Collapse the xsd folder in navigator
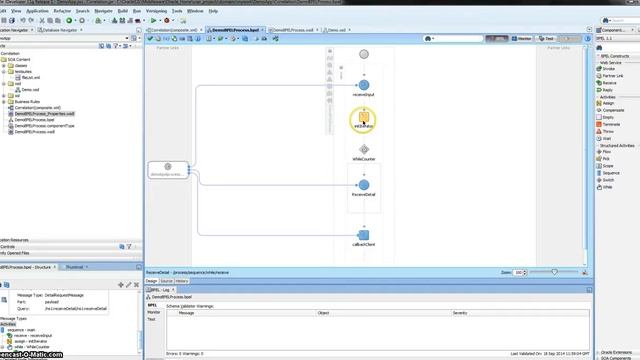 tap(4, 84)
